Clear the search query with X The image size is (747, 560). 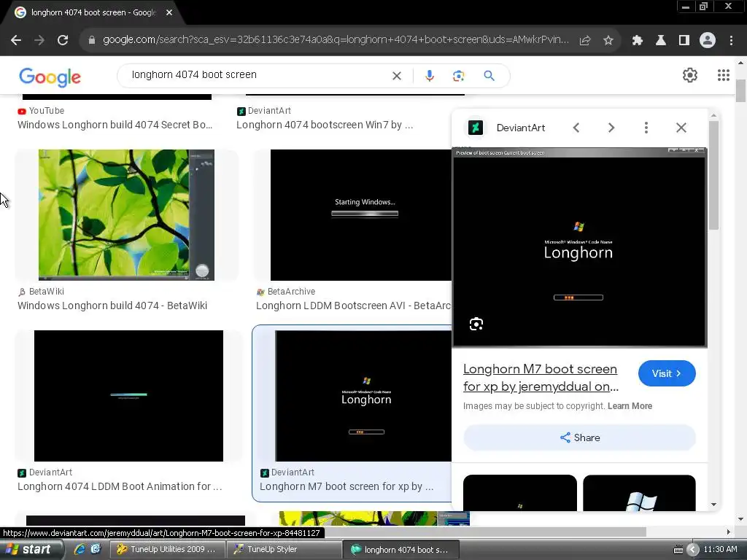coord(396,76)
